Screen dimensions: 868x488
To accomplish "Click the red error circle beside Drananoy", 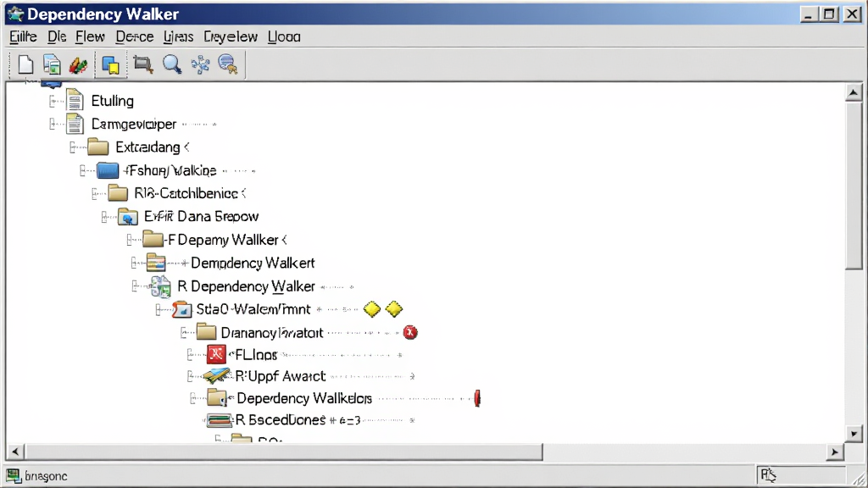I will click(x=410, y=332).
